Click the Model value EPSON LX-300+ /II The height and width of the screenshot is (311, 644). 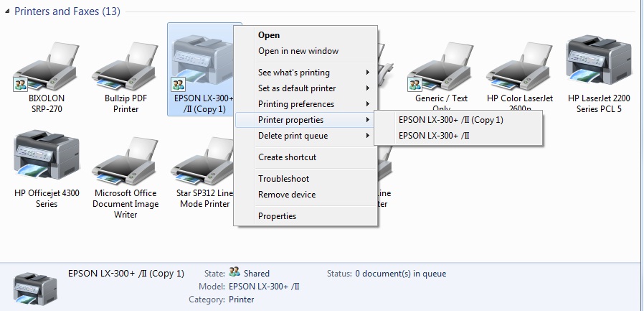pyautogui.click(x=264, y=287)
